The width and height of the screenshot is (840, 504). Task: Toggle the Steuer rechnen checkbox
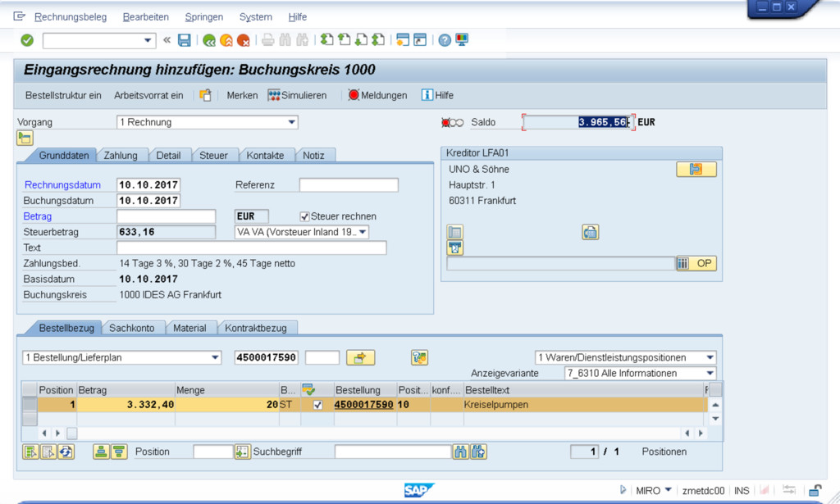click(304, 216)
